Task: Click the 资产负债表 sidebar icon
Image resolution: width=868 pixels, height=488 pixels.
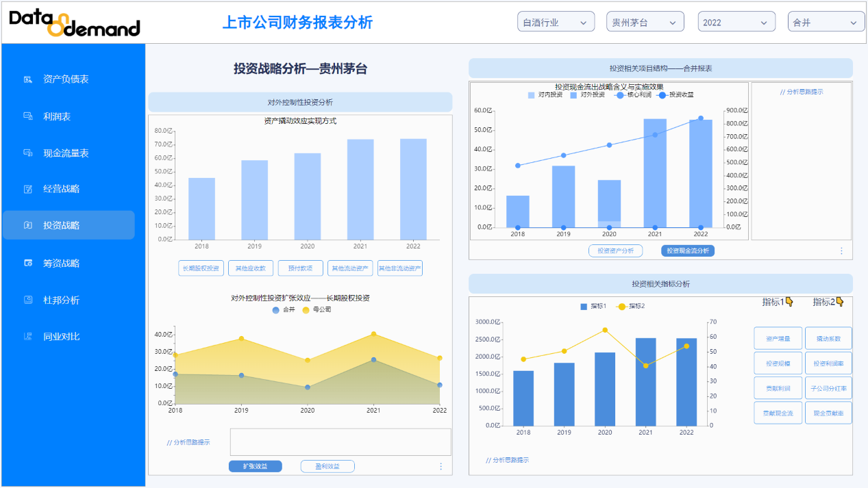Action: coord(28,79)
